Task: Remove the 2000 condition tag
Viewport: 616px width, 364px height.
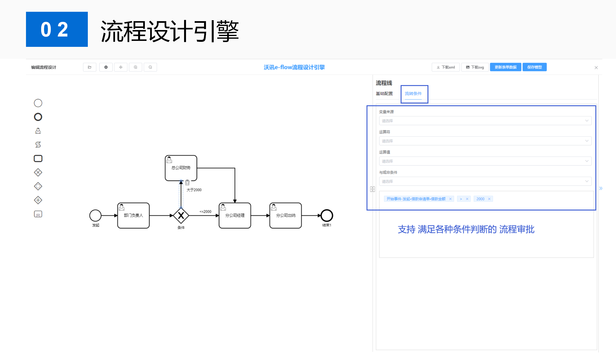Action: click(489, 199)
